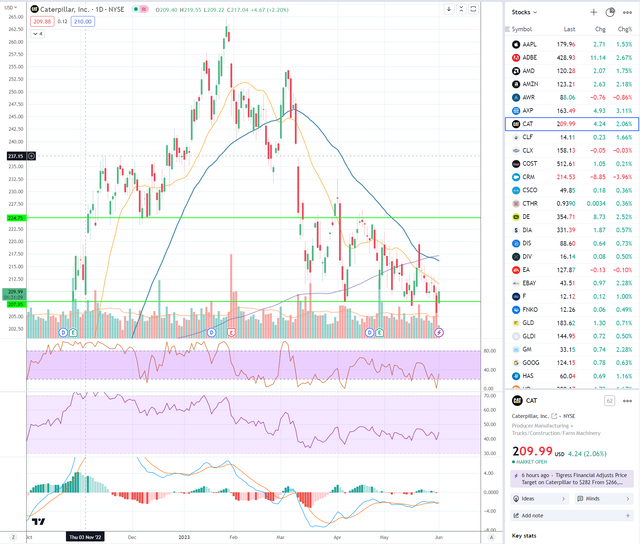The image size is (640, 544).
Task: Click the AMZN logo icon
Action: pyautogui.click(x=516, y=84)
